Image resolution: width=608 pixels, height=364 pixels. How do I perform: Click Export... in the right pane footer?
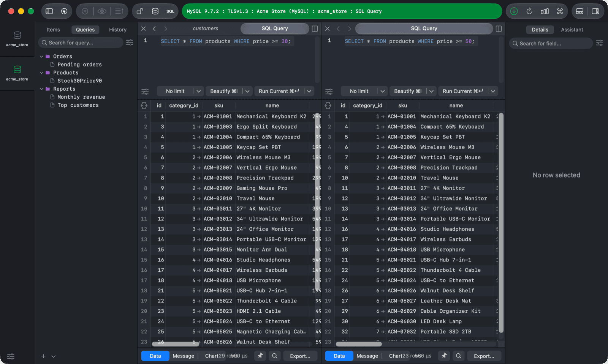484,356
